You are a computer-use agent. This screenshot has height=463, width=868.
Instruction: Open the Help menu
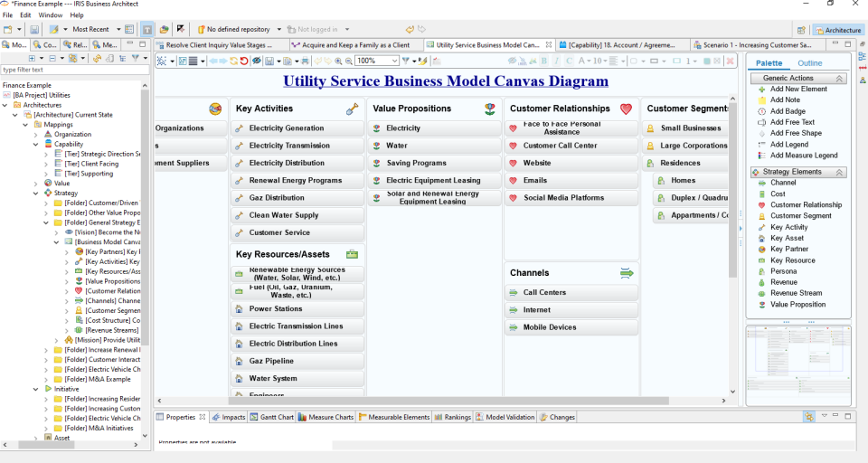(77, 15)
